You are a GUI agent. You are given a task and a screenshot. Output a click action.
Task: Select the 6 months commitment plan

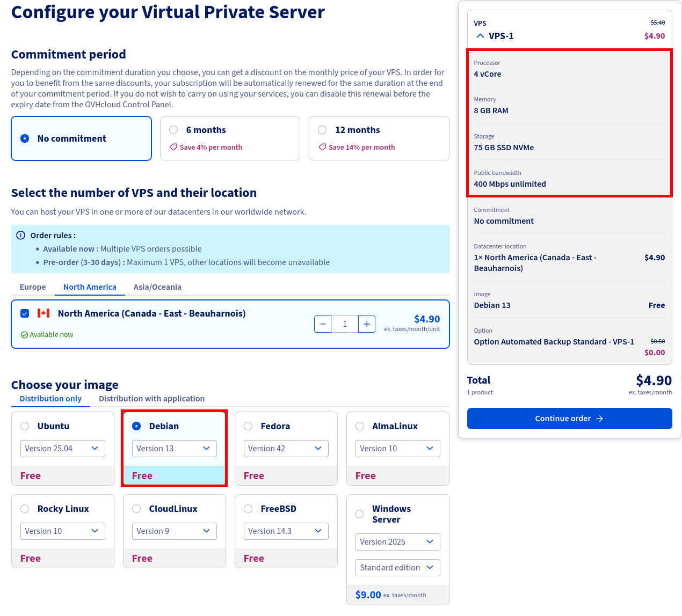(x=173, y=129)
